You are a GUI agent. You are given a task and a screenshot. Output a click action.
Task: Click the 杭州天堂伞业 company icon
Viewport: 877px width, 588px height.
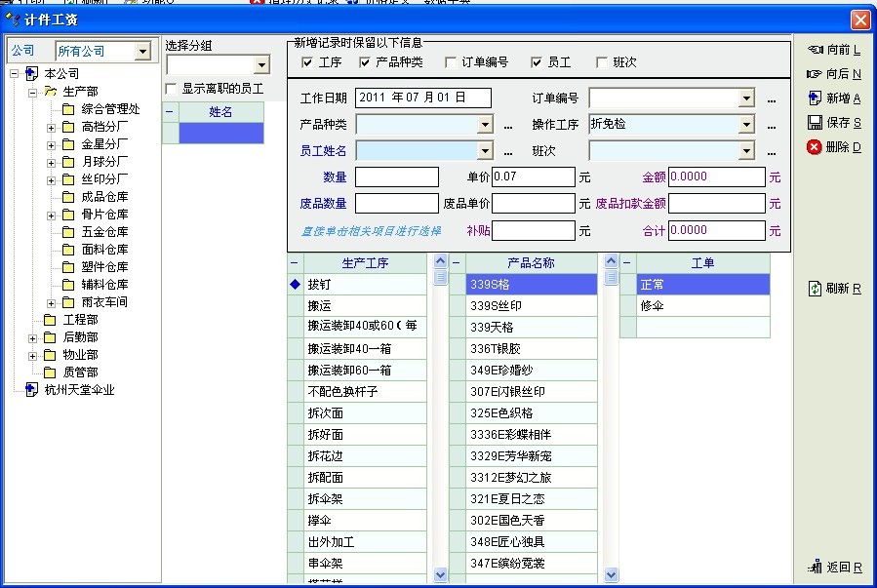tap(32, 390)
